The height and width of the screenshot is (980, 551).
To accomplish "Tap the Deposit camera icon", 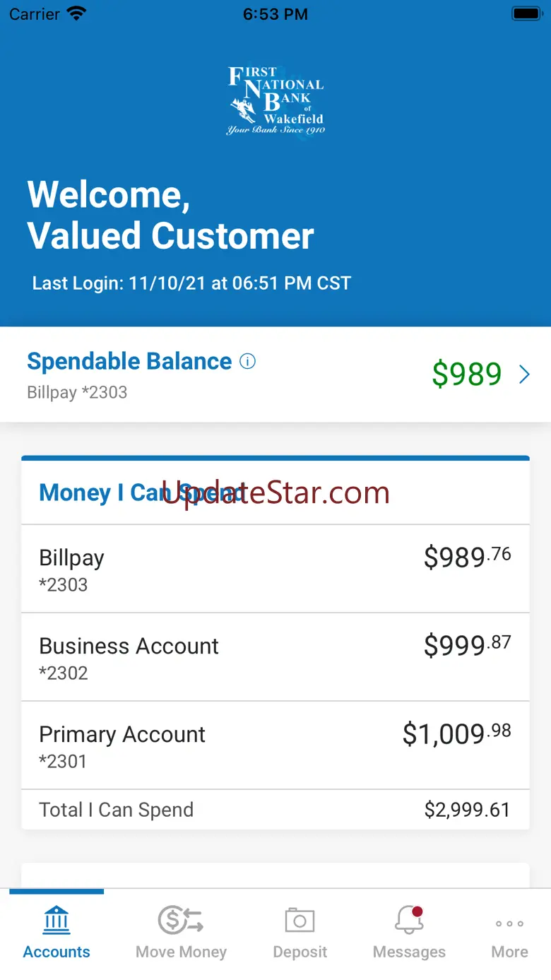I will [x=300, y=921].
